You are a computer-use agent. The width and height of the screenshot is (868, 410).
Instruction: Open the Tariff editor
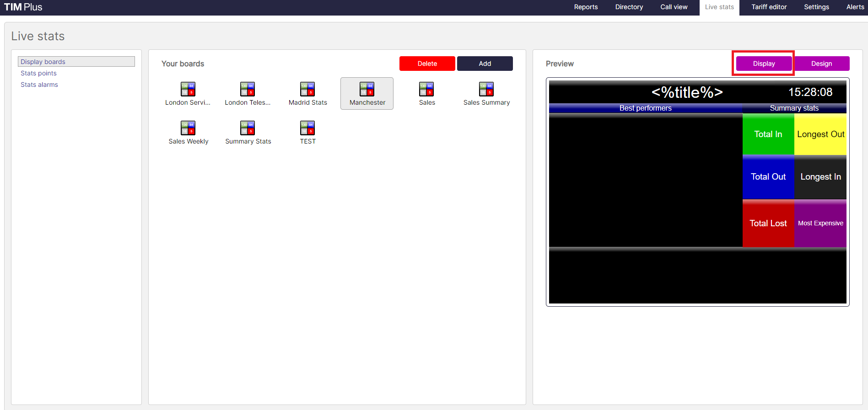pyautogui.click(x=769, y=7)
